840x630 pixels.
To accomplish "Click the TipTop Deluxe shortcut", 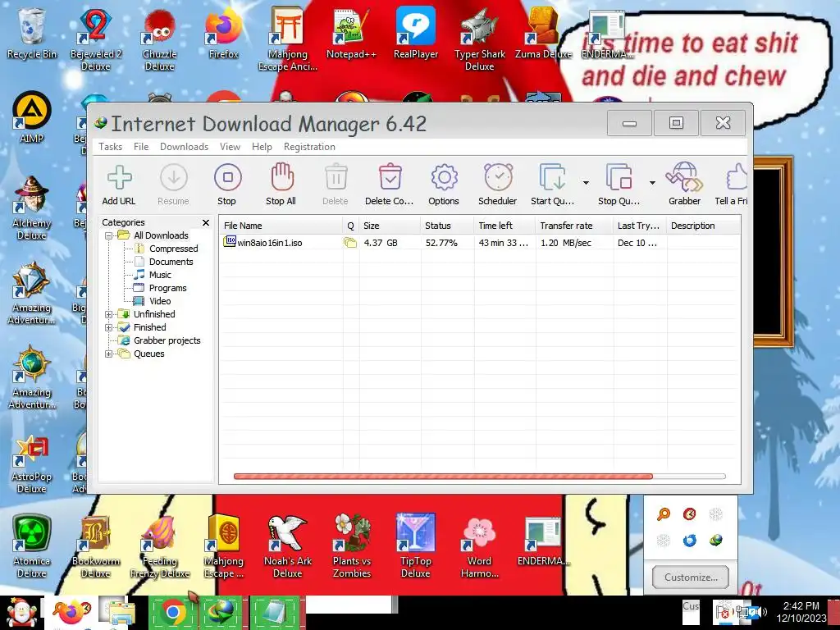I will [x=415, y=546].
